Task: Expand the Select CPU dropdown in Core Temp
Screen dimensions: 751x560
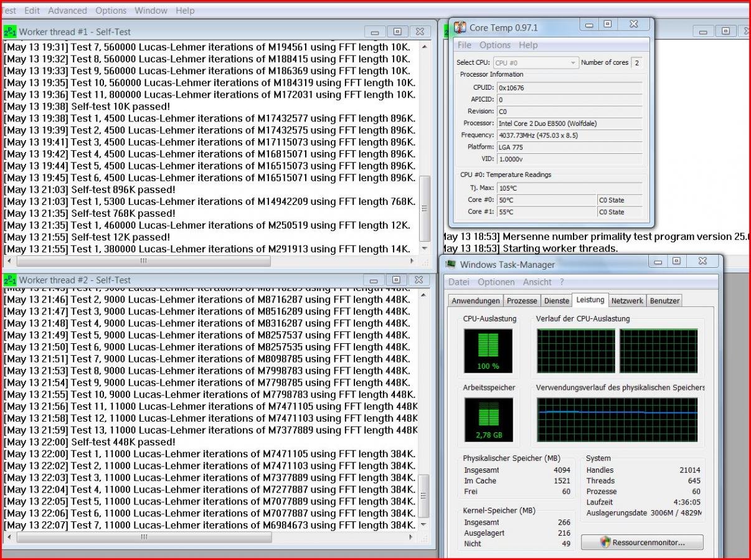Action: (573, 63)
